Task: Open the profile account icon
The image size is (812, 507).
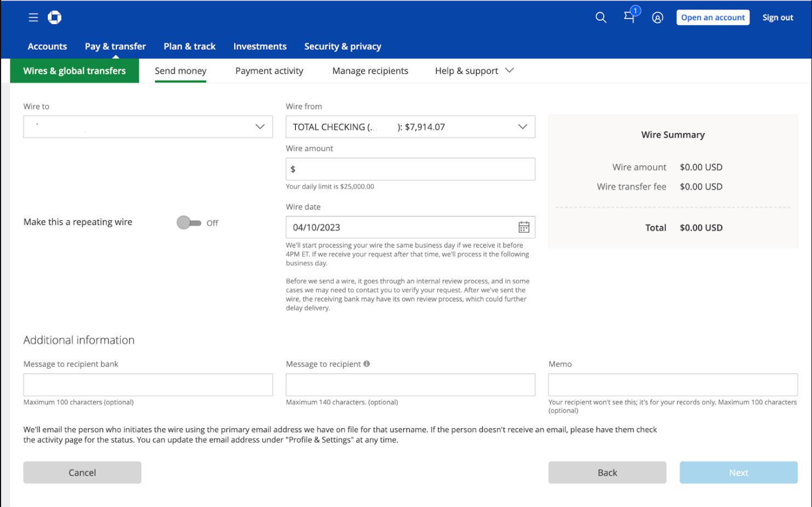Action: point(657,17)
